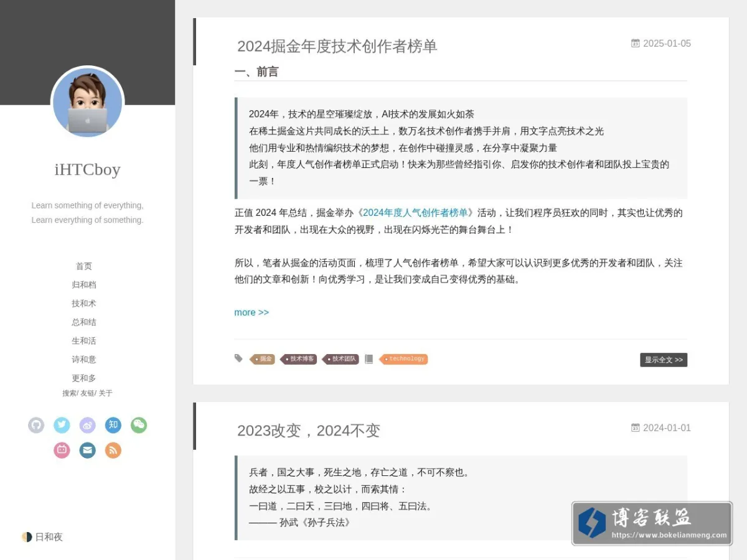Screen dimensions: 747x560
Task: Open the email envelope icon
Action: pos(87,450)
